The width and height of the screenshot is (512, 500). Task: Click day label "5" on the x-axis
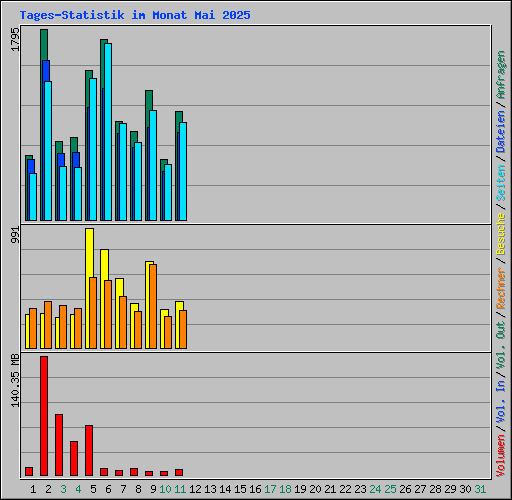[x=93, y=489]
